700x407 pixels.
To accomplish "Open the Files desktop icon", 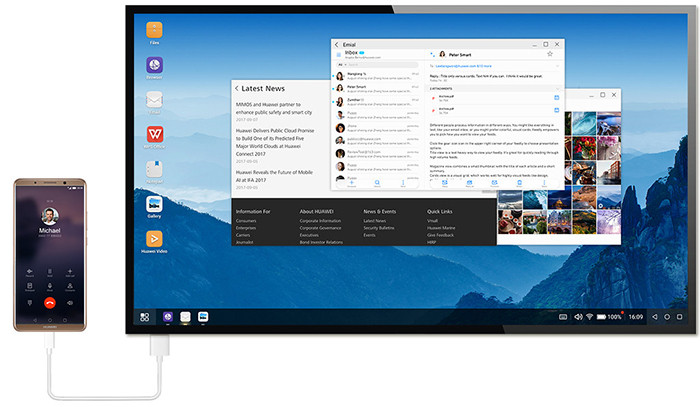I will point(154,29).
